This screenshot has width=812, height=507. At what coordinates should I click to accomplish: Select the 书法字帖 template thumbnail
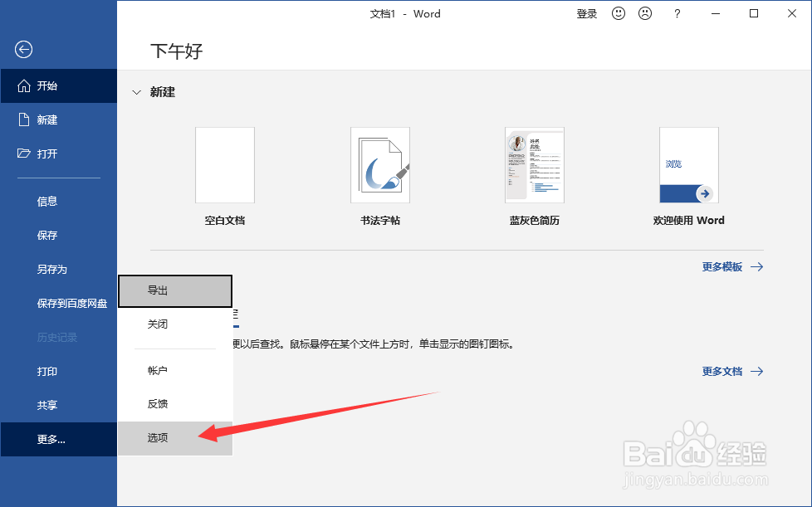coord(380,165)
